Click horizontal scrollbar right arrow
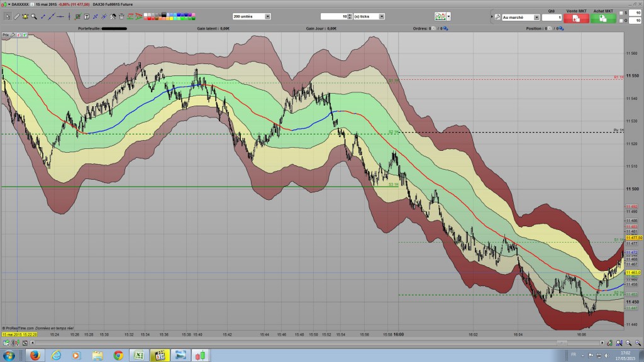The height and width of the screenshot is (362, 644). [x=602, y=343]
